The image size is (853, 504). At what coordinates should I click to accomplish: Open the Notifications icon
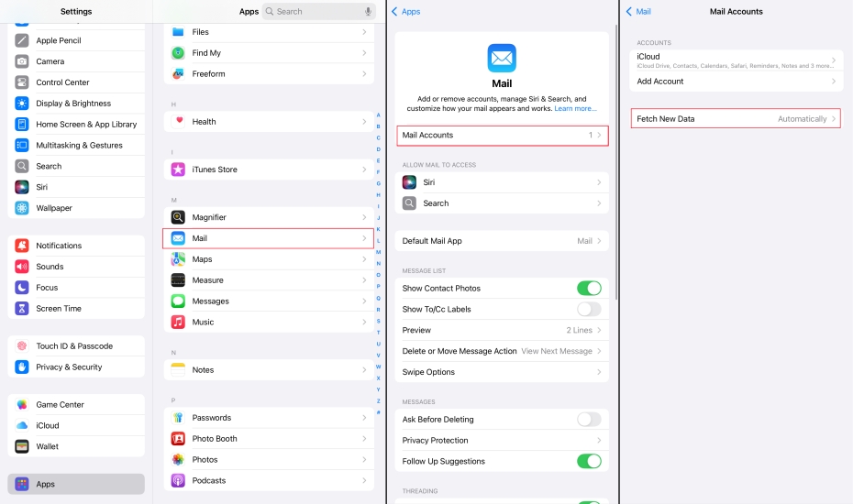coord(22,246)
